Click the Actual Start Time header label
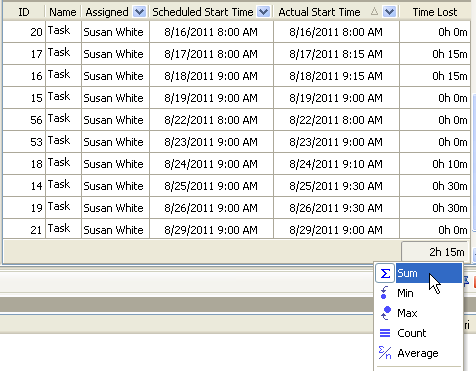The image size is (476, 371). [319, 12]
